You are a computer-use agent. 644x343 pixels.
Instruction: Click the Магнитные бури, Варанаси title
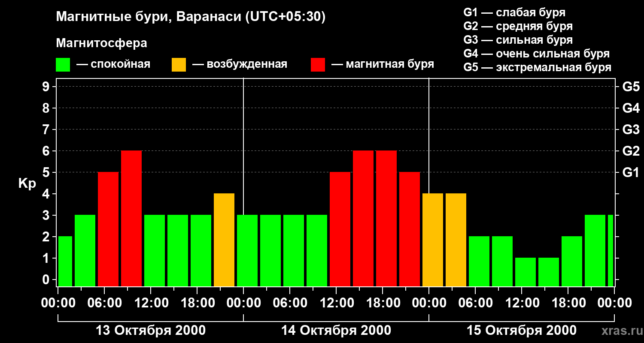191,17
